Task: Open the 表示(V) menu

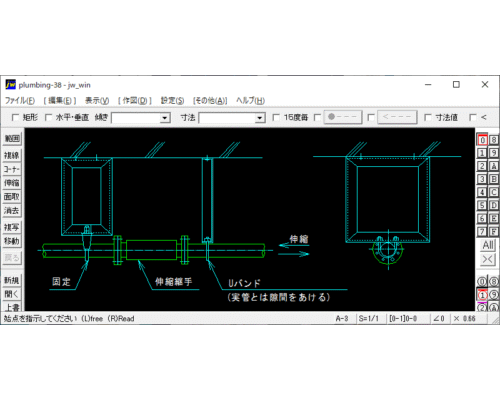Action: click(x=97, y=100)
